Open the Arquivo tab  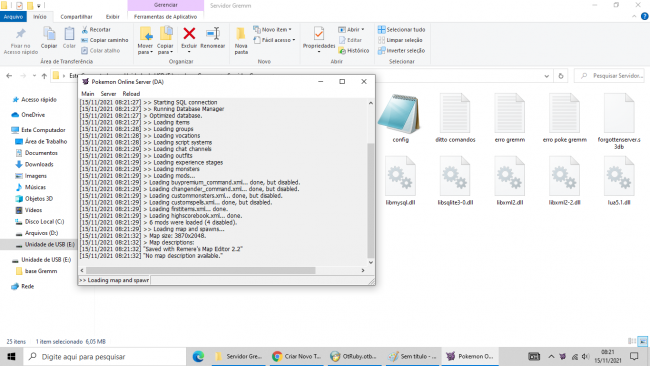point(13,17)
